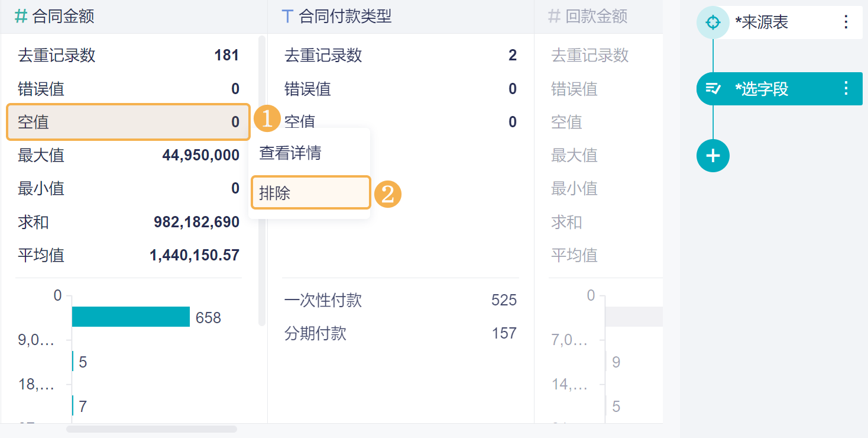The image size is (868, 438).
Task: Click the 合同付款类型 column header
Action: pos(345,16)
